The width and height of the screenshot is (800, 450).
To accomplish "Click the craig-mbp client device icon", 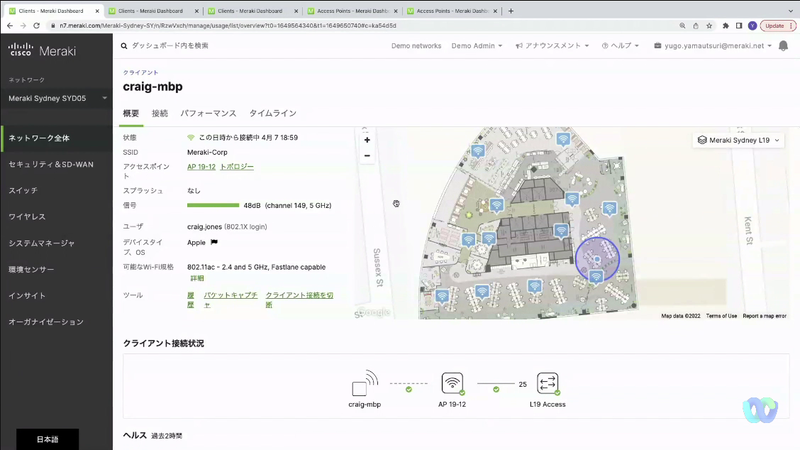I will point(365,383).
